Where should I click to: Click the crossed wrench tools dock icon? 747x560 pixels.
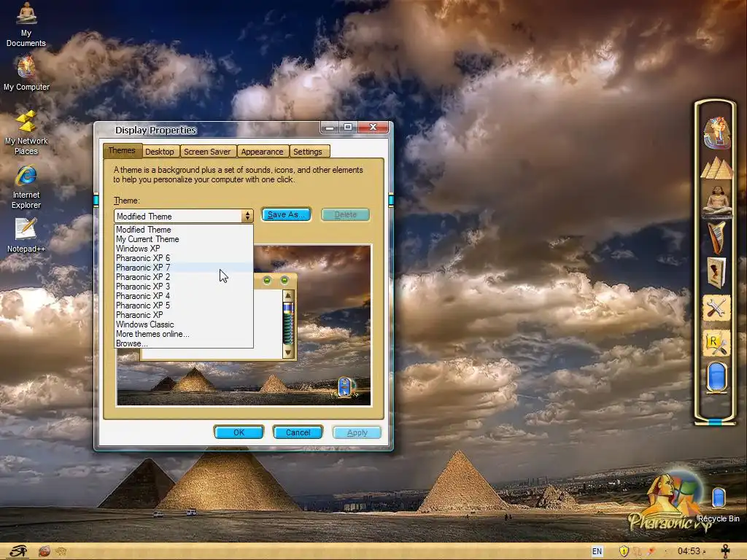716,308
